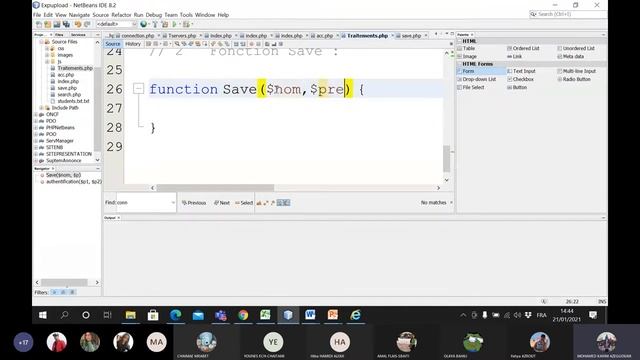Click the taskbar search magnifier icon
Screen dimensions: 640x360
[64, 315]
